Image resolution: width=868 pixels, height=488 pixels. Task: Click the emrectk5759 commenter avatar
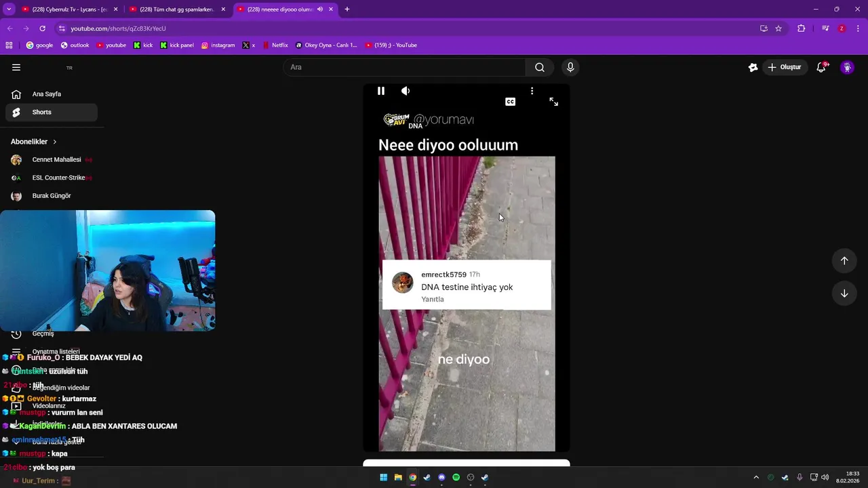[x=402, y=283]
